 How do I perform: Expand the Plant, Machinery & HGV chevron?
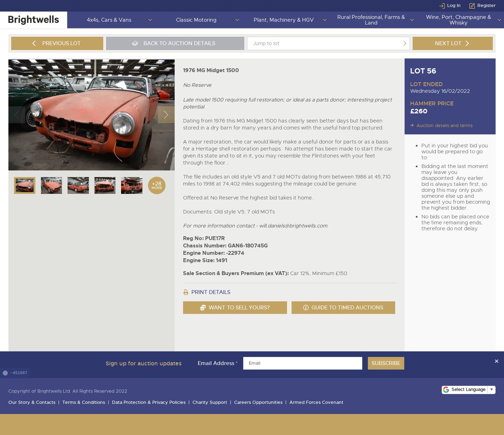coord(325,20)
